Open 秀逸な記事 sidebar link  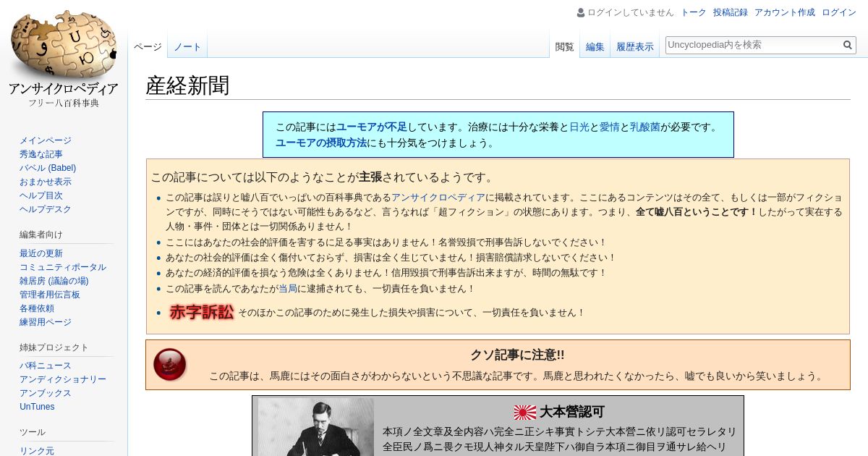(x=41, y=154)
